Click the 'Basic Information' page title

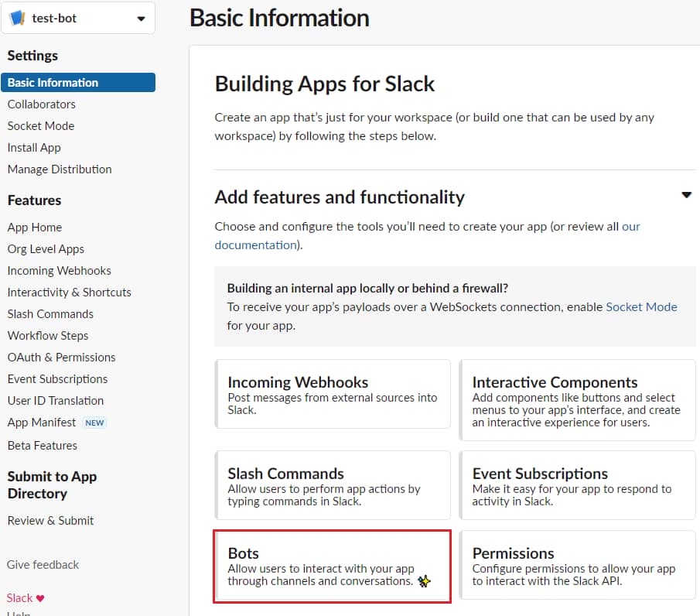click(279, 18)
